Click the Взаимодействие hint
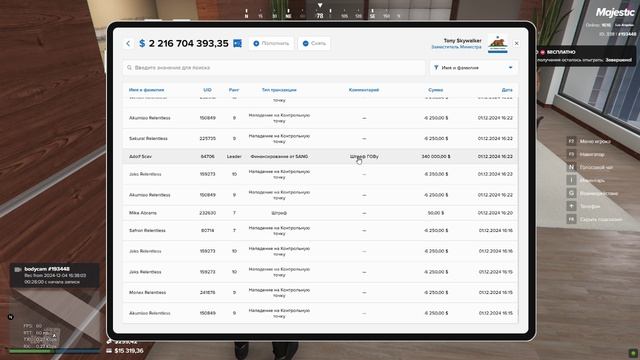Screen dimensions: 640x360 point(592,193)
